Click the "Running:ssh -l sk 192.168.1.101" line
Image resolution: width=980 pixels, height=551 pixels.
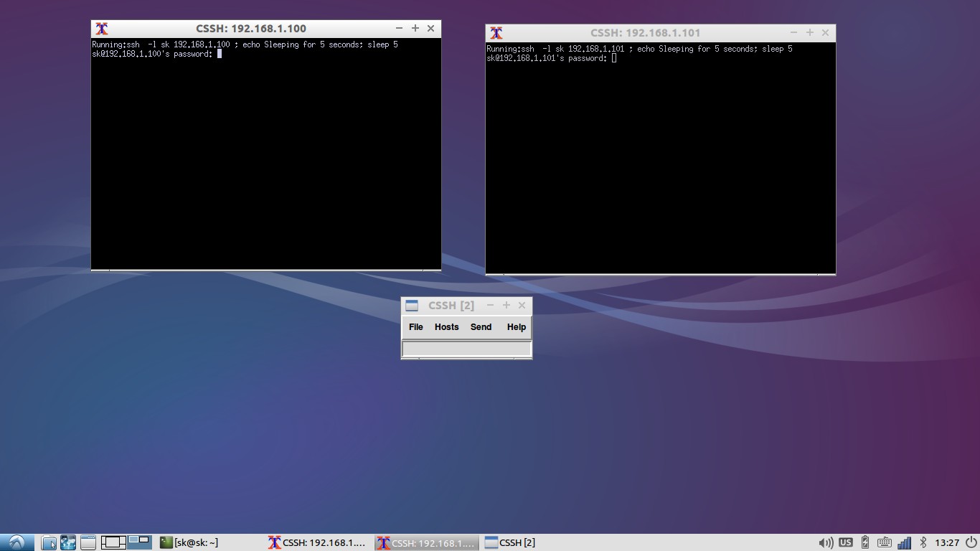click(x=639, y=49)
